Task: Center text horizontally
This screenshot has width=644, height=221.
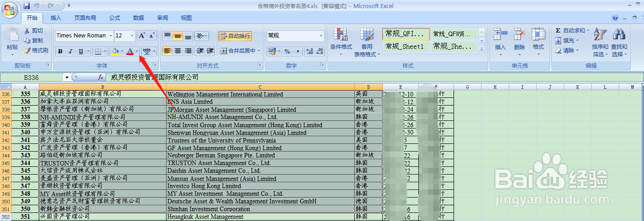Action: point(178,51)
